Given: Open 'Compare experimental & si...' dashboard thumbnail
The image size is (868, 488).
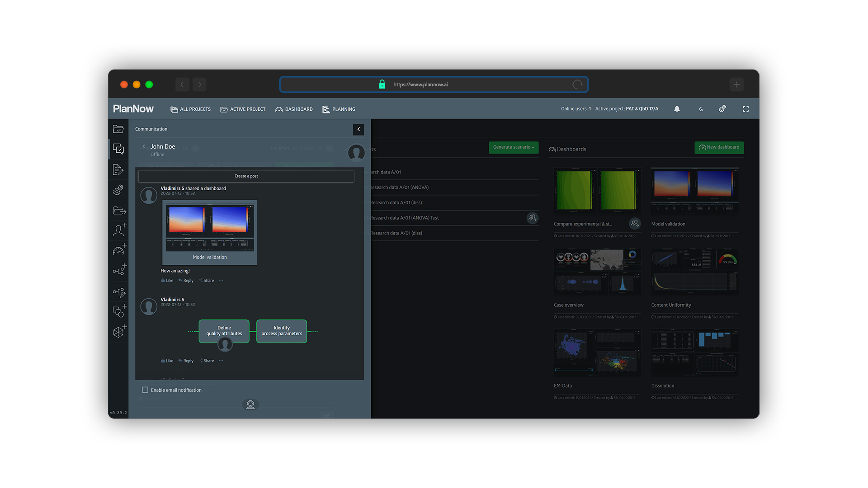Looking at the screenshot, I should [597, 191].
